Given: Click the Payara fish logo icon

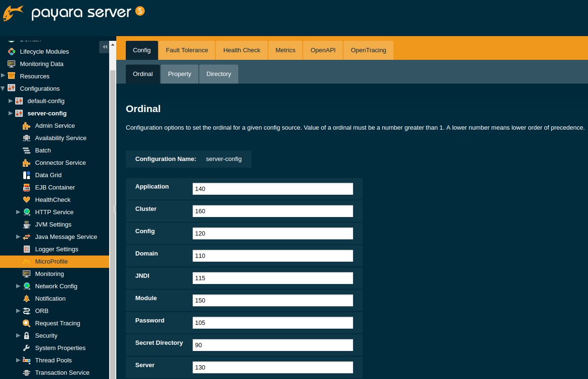Looking at the screenshot, I should click(x=13, y=13).
